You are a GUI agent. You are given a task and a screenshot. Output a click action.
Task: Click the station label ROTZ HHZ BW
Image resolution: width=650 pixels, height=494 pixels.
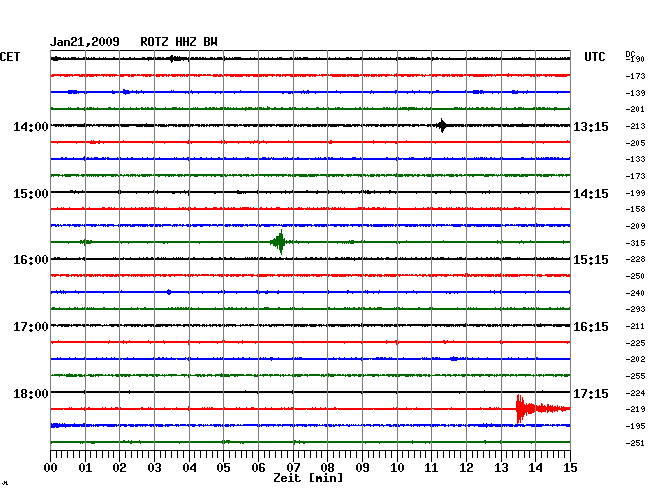(x=179, y=42)
